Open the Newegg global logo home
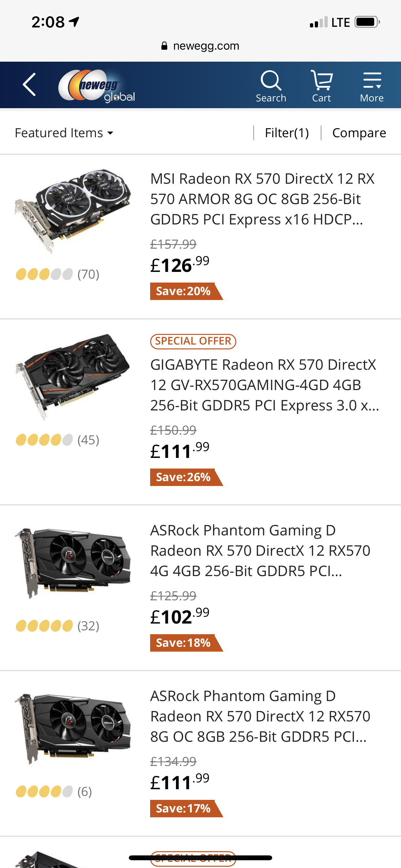401x868 pixels. [x=96, y=86]
